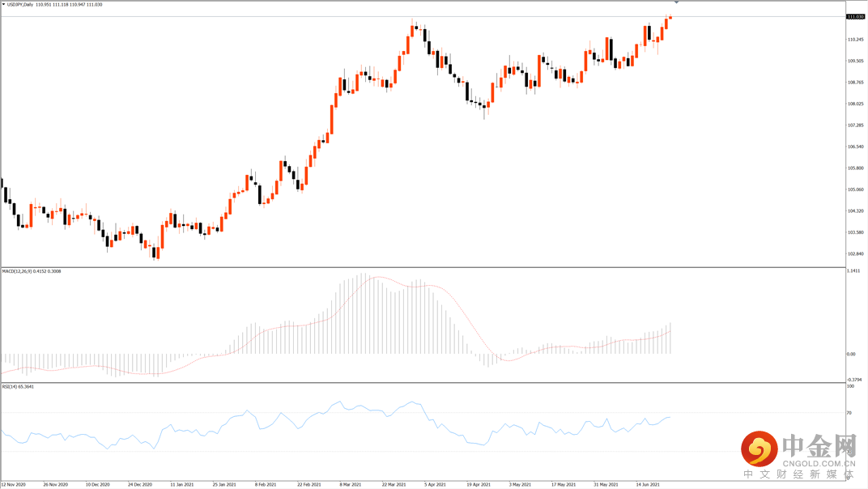This screenshot has width=868, height=489.
Task: Click the 24 Dec 2020 date label
Action: pyautogui.click(x=140, y=485)
